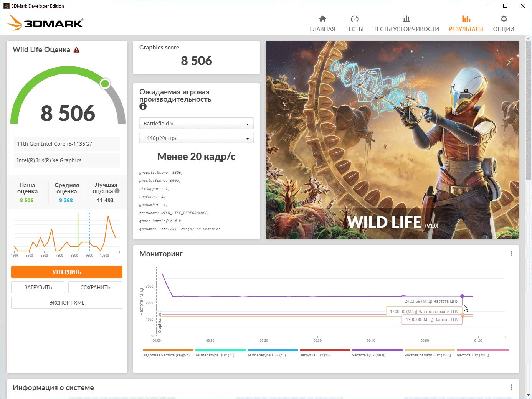The height and width of the screenshot is (399, 532).
Task: Click the ЗАГРУЗИТЬ button
Action: pyautogui.click(x=38, y=287)
